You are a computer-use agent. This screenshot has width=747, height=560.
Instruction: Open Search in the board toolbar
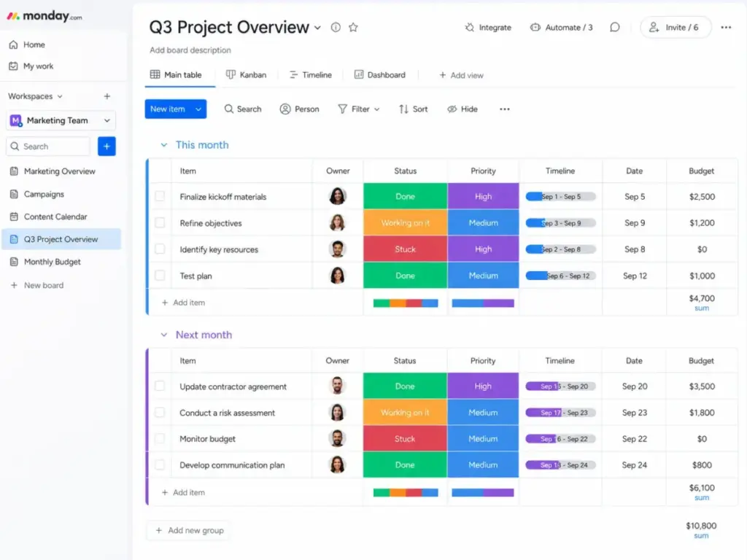point(242,109)
